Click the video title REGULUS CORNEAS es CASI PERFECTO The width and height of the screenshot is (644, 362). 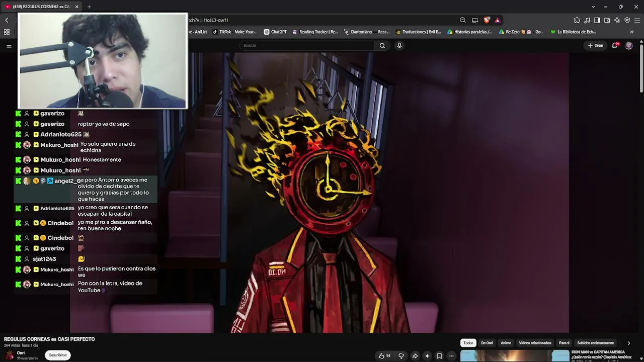point(49,339)
